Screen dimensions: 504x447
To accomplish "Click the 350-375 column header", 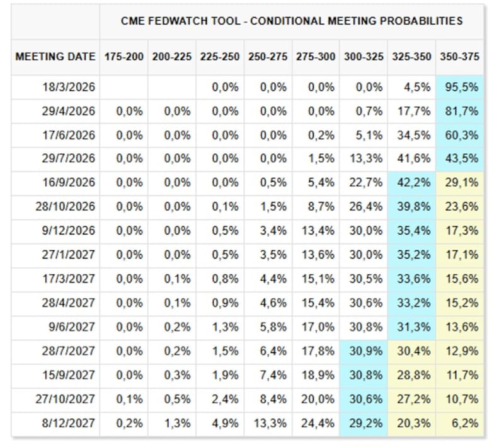I will point(461,57).
